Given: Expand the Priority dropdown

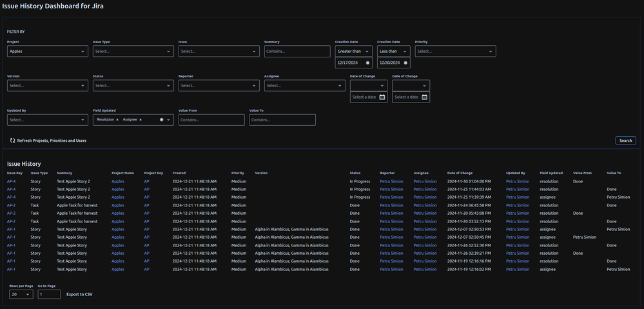Looking at the screenshot, I should click(x=456, y=52).
